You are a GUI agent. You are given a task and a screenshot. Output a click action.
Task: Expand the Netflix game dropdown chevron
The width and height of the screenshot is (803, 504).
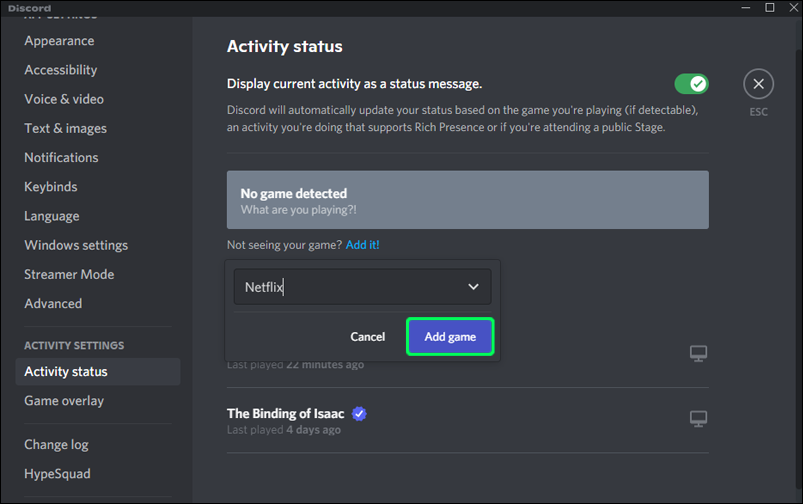tap(473, 287)
